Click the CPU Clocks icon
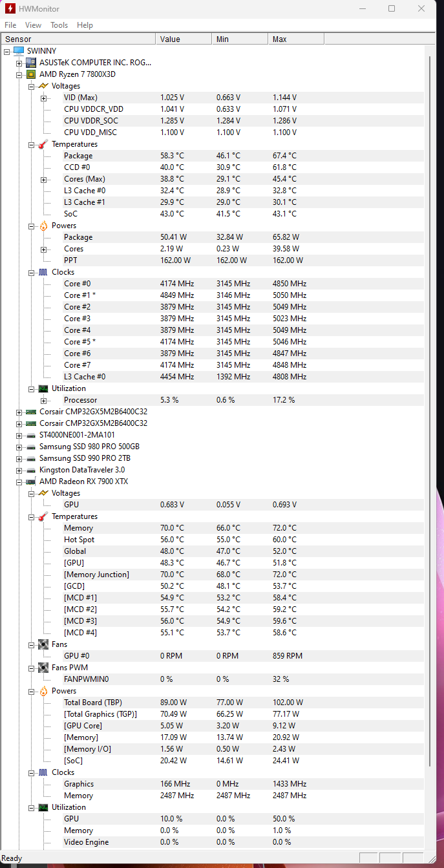444x868 pixels. (x=43, y=272)
